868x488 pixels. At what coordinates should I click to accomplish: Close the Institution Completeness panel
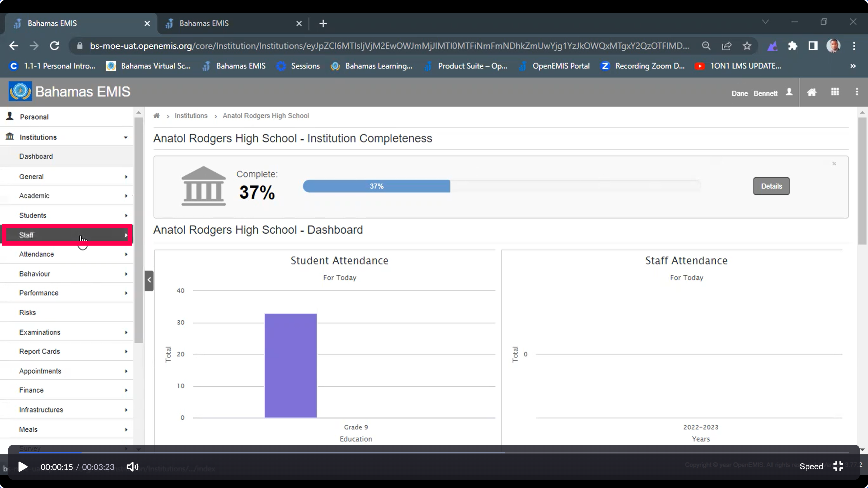(834, 164)
